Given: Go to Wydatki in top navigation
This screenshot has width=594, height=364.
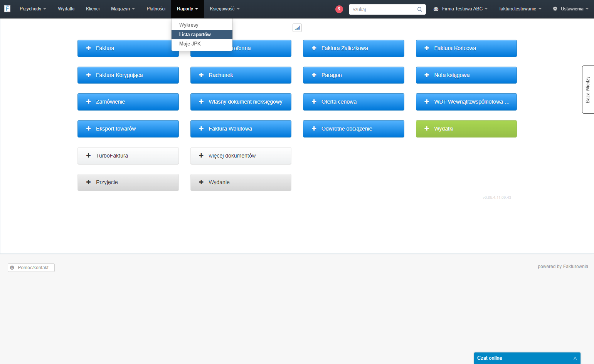Looking at the screenshot, I should click(x=66, y=9).
